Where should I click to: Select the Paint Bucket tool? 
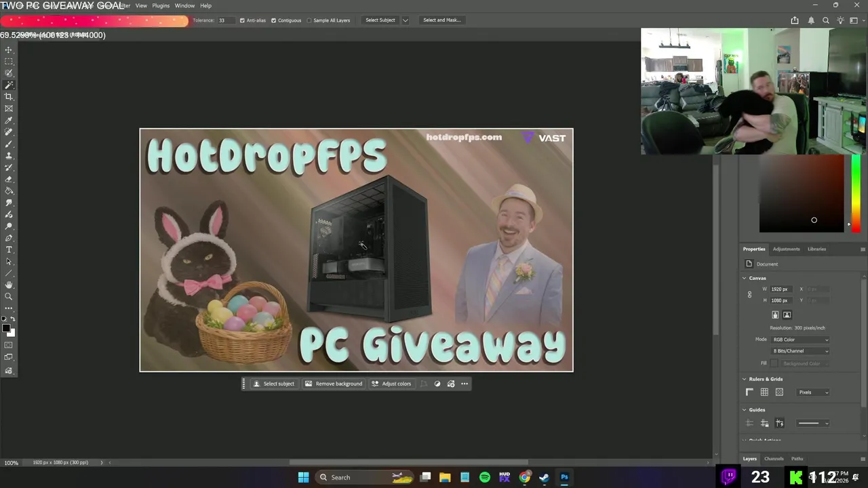click(x=9, y=191)
